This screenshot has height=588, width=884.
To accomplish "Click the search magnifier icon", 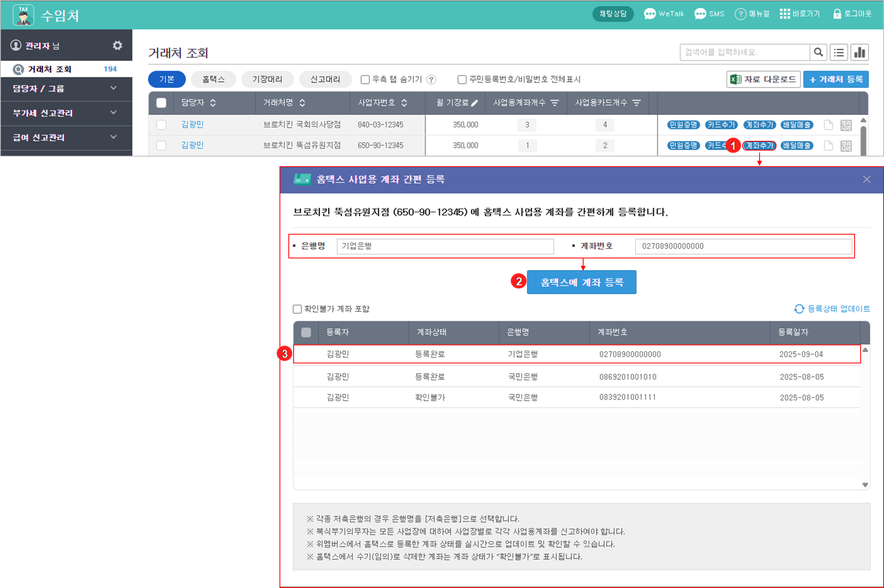I will [818, 52].
